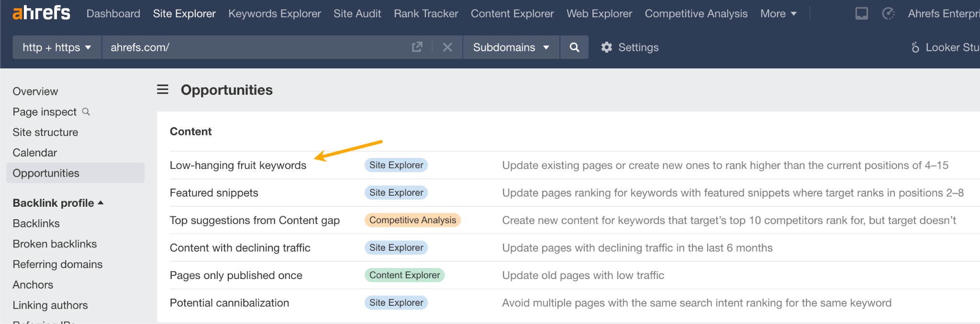
Task: Open Rank Tracker
Action: 426,13
